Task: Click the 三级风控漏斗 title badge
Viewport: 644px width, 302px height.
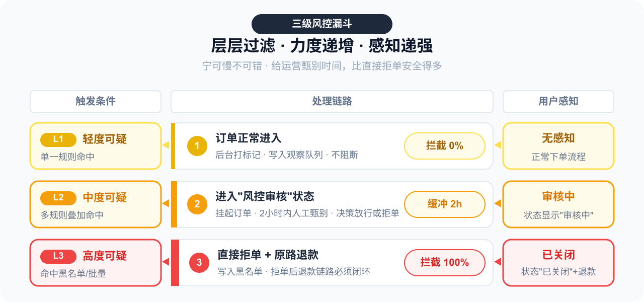Action: point(322,24)
